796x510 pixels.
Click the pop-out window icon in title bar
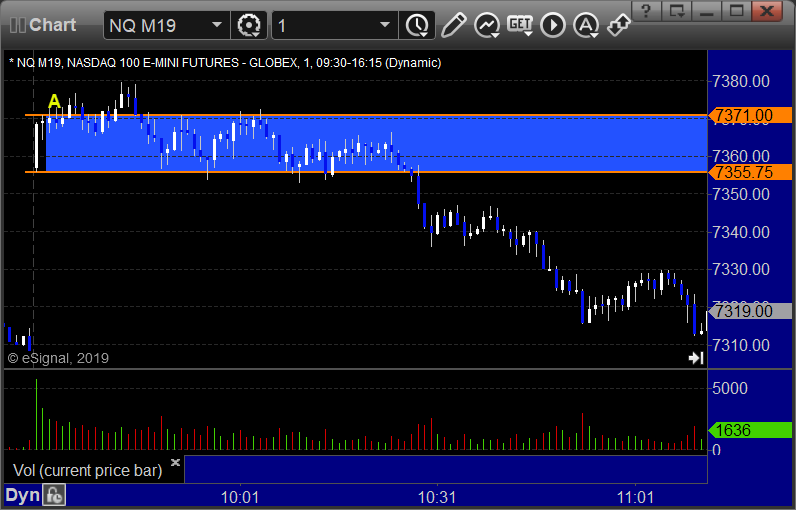(x=677, y=11)
